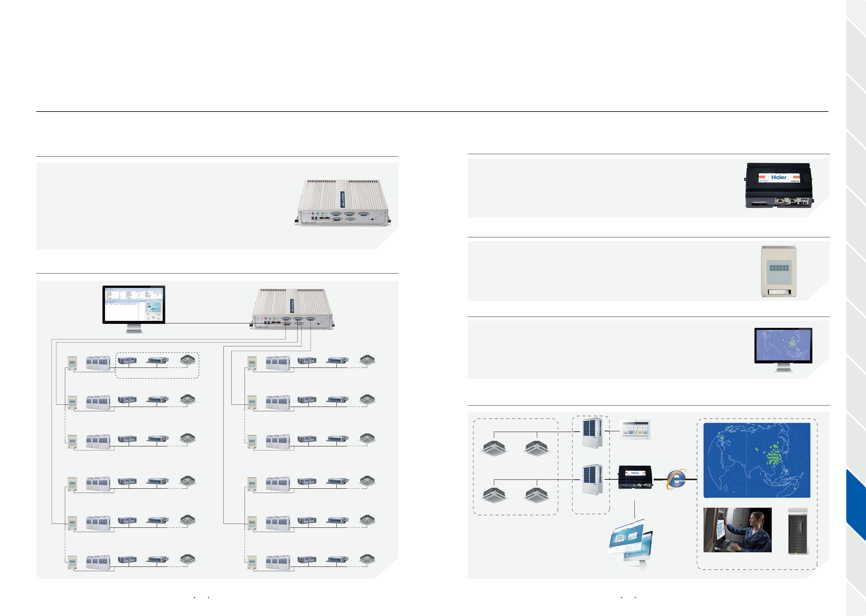
Task: Select the small Haier black box in network diagram
Action: 635,477
